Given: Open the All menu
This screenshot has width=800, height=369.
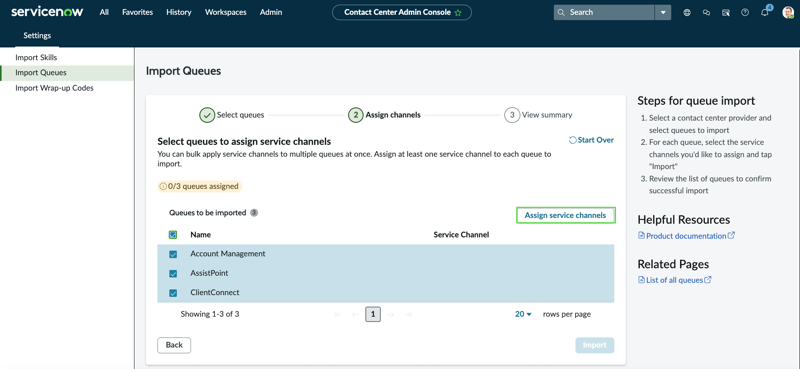Looking at the screenshot, I should pyautogui.click(x=104, y=12).
